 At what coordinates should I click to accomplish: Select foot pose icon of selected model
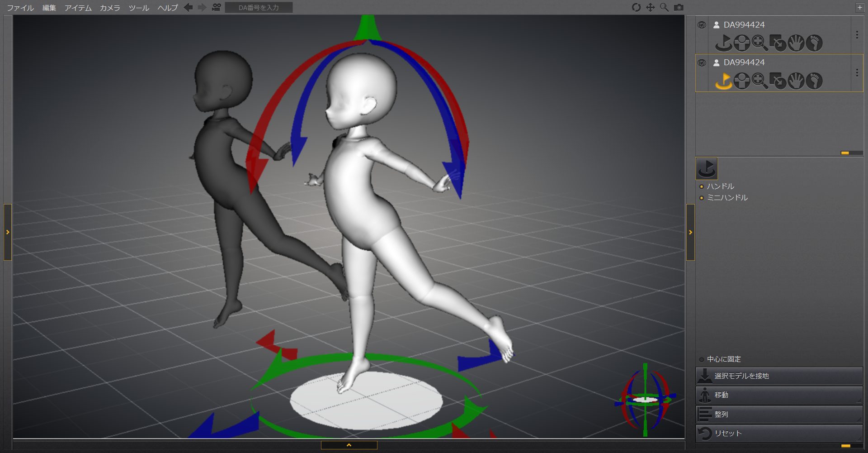tap(814, 81)
